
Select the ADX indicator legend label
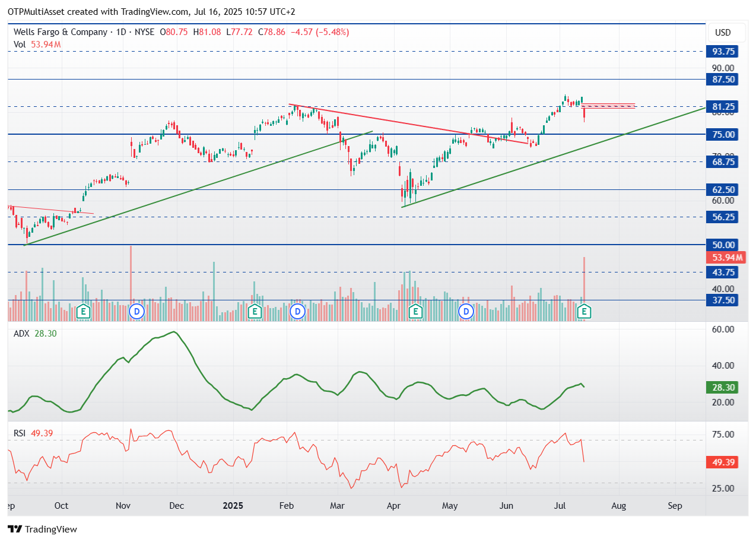[x=21, y=334]
